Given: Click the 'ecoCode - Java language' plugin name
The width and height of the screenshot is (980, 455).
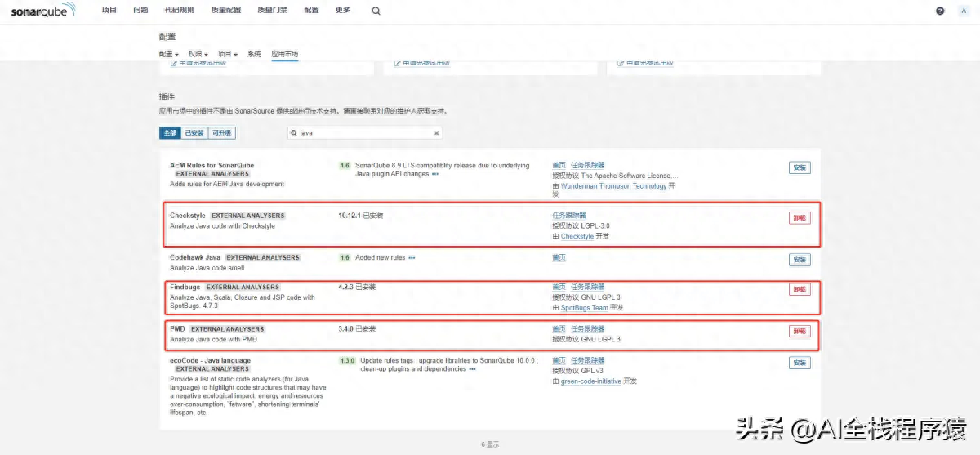Looking at the screenshot, I should 211,360.
